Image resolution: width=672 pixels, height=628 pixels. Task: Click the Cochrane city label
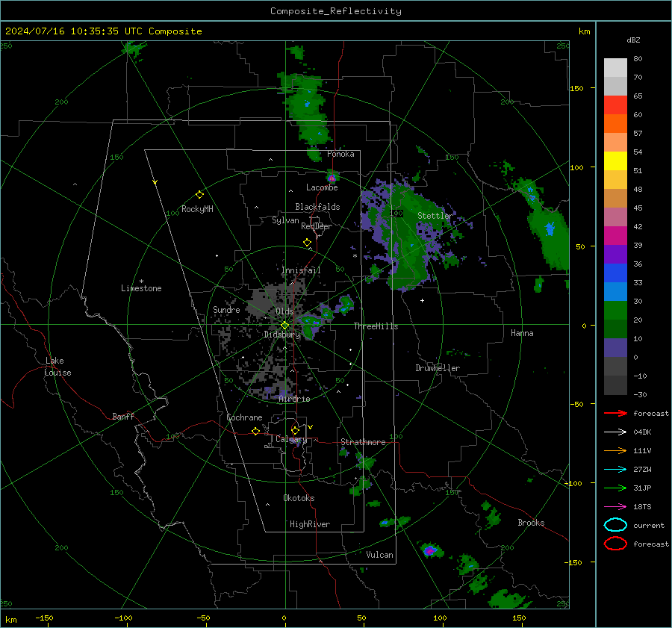point(244,417)
